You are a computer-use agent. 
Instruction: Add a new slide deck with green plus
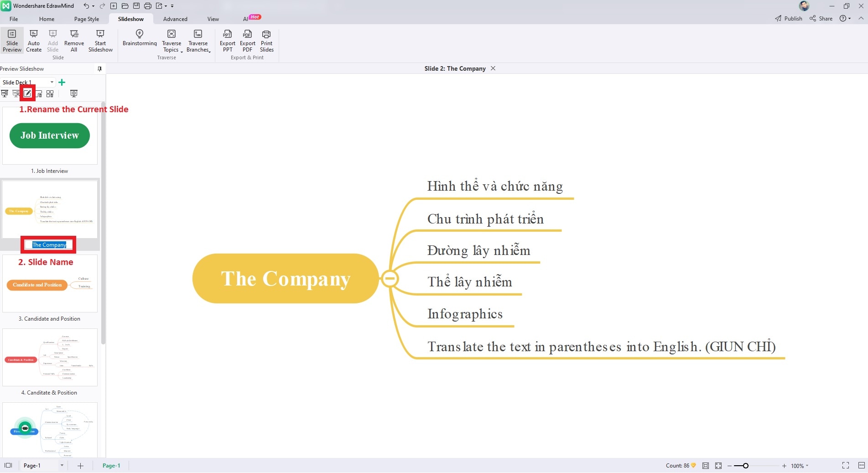click(x=62, y=82)
